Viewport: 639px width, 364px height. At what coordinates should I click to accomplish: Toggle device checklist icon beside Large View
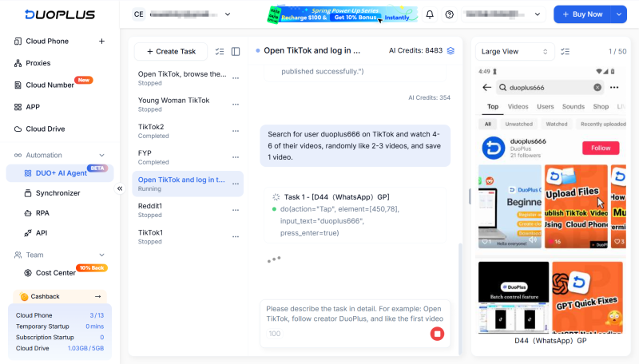coord(565,51)
